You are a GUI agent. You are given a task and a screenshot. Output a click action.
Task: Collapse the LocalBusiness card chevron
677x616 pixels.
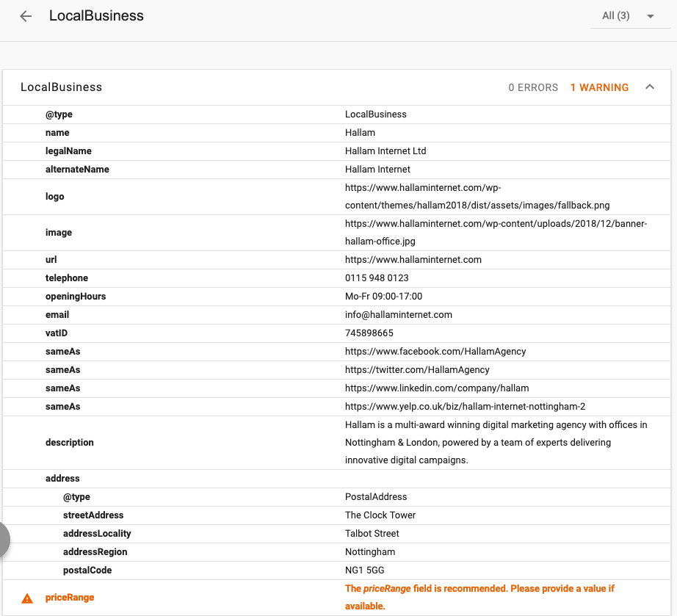[650, 87]
